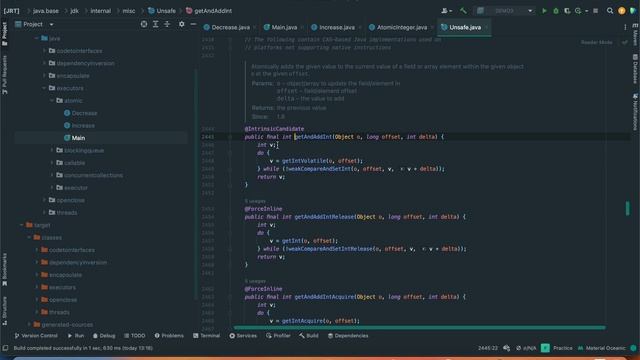Click the Decrease class icon in project tree
This screenshot has height=360, width=640.
[67, 113]
